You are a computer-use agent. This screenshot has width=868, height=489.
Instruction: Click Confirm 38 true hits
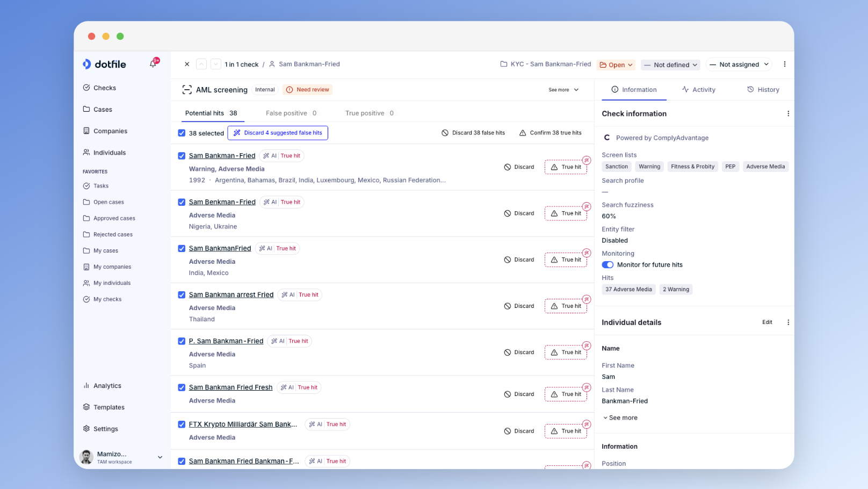point(551,133)
